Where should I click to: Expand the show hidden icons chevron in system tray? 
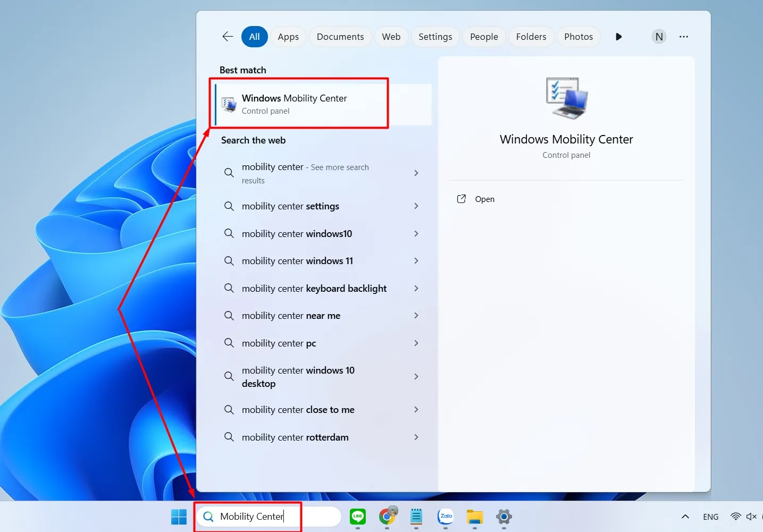click(685, 516)
